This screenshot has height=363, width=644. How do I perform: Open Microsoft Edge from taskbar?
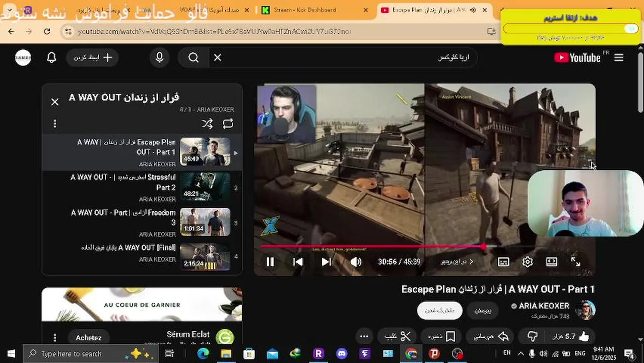tap(203, 353)
